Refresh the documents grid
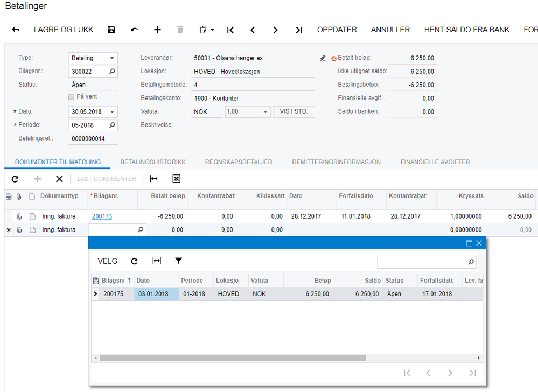 (15, 179)
